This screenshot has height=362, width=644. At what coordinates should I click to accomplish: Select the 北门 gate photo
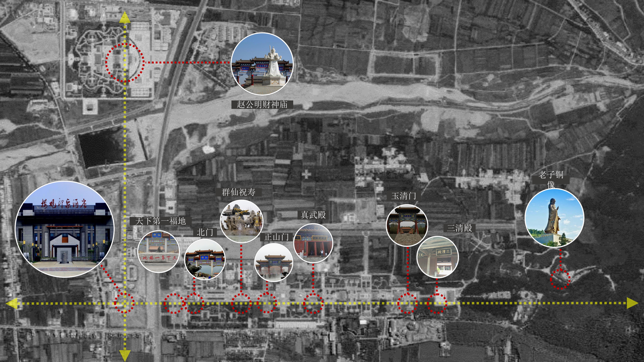(x=205, y=259)
